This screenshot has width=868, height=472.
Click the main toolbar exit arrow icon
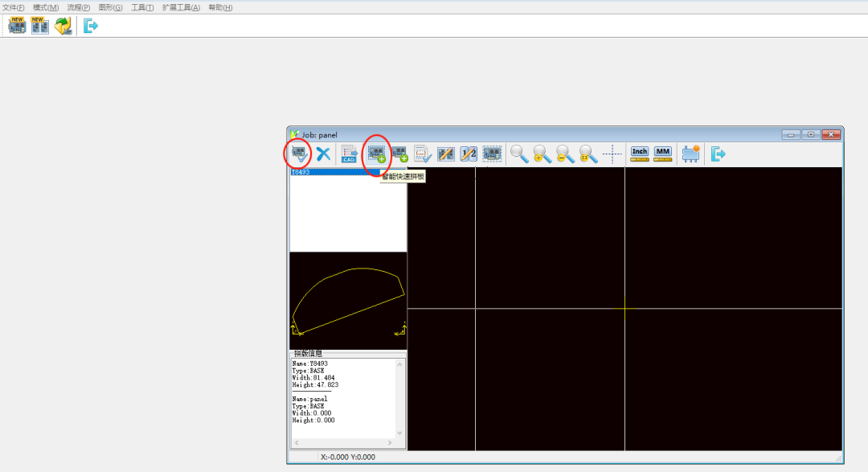coord(90,26)
